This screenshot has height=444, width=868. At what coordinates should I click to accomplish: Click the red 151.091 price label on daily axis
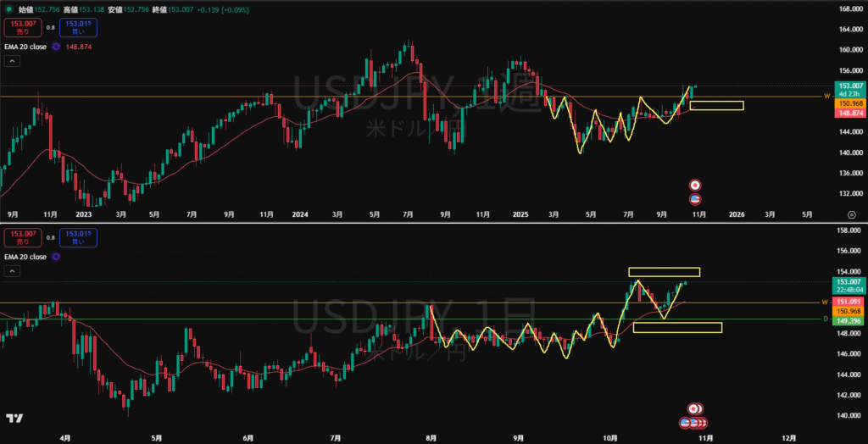pos(849,302)
